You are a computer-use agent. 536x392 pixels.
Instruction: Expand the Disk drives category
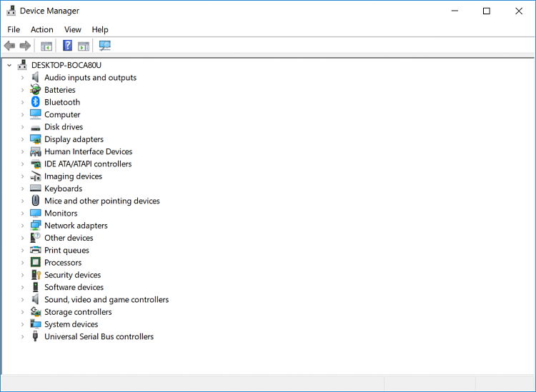coord(22,127)
